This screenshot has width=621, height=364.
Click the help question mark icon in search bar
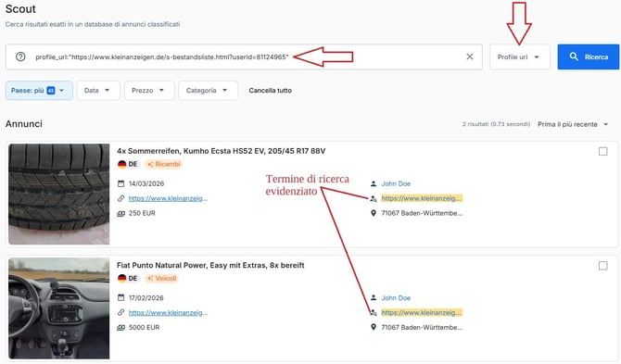tap(20, 57)
